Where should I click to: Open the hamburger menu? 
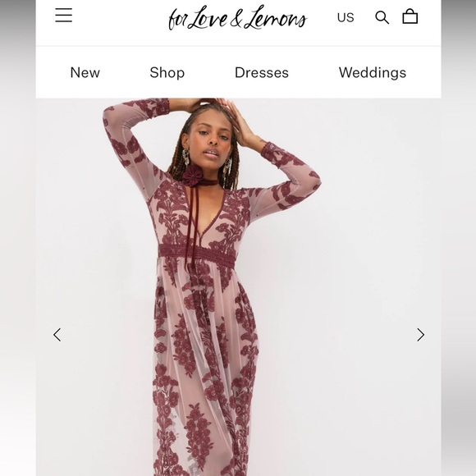(x=64, y=15)
